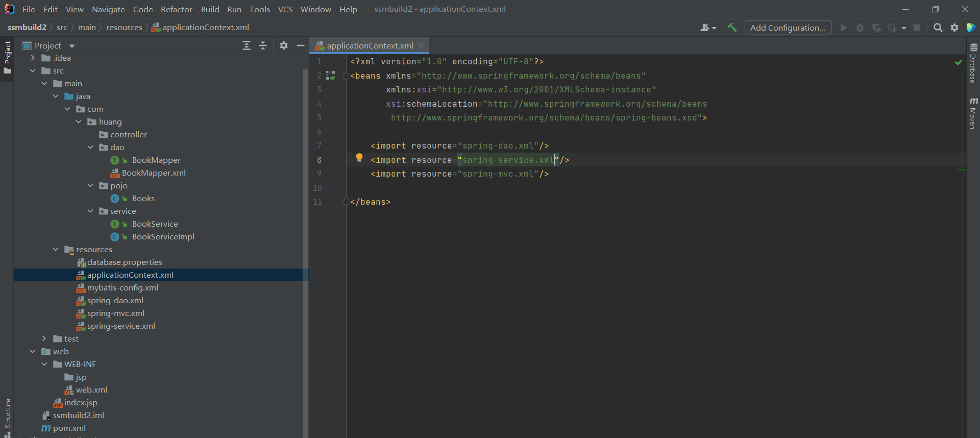Select database.properties file
This screenshot has height=438, width=980.
pyautogui.click(x=125, y=262)
